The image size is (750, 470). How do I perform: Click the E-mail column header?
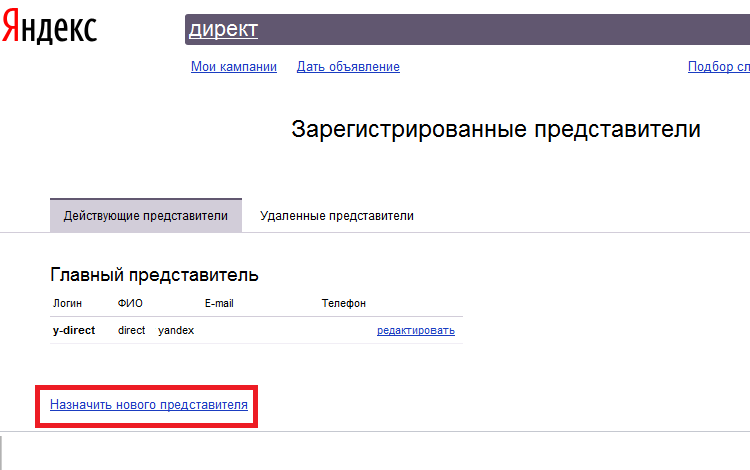point(219,303)
